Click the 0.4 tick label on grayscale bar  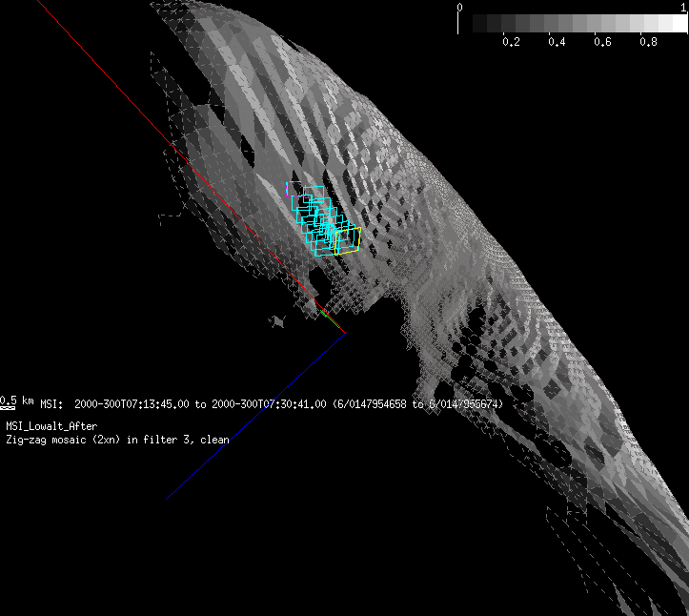point(557,42)
